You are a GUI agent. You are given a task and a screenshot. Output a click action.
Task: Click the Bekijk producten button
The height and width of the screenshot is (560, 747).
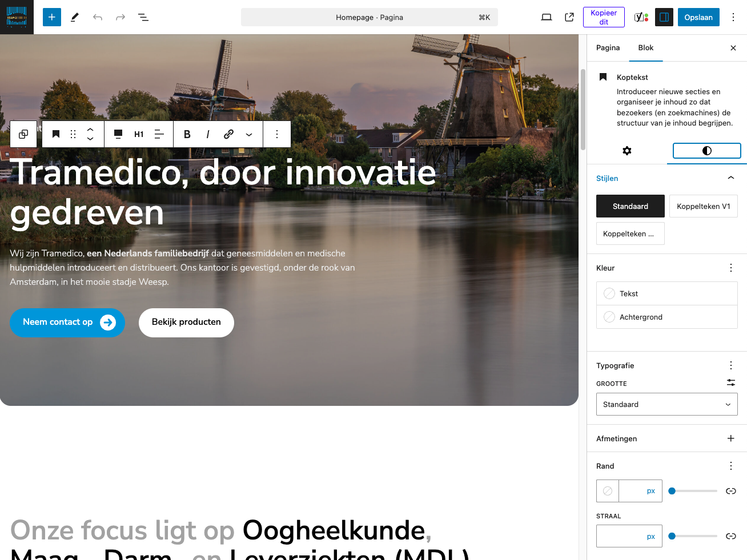[186, 323]
